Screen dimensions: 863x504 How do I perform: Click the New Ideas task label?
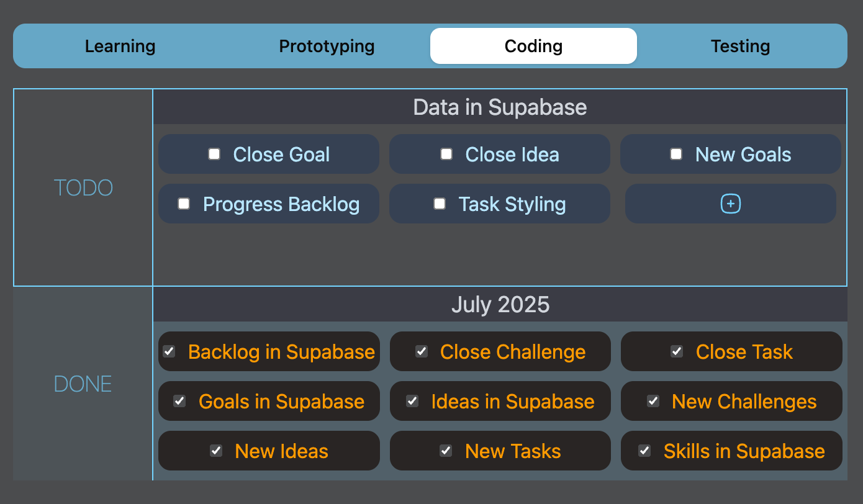tap(281, 451)
